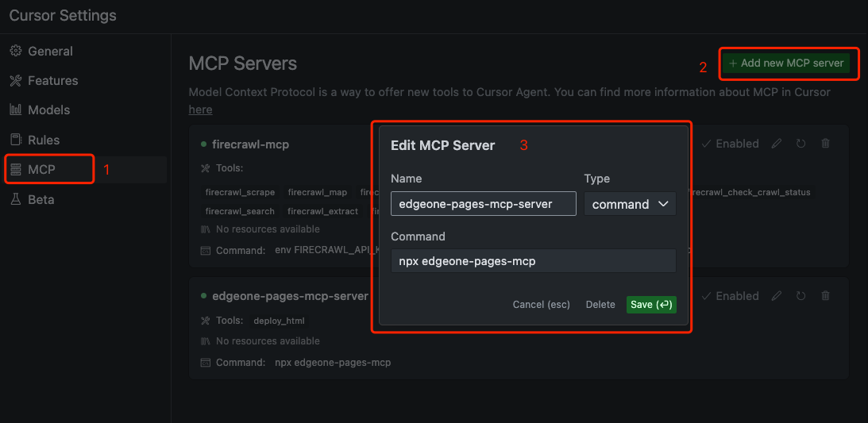
Task: Click the flask icon next to Beta
Action: (16, 199)
